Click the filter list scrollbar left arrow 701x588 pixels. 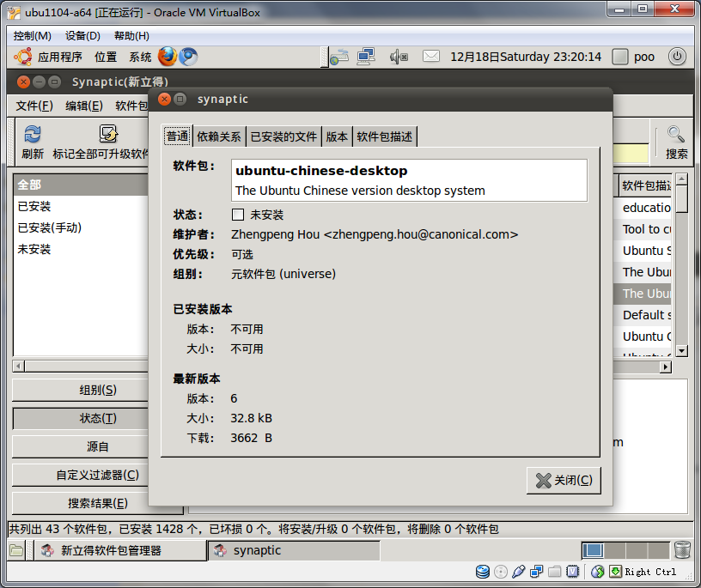coord(18,367)
